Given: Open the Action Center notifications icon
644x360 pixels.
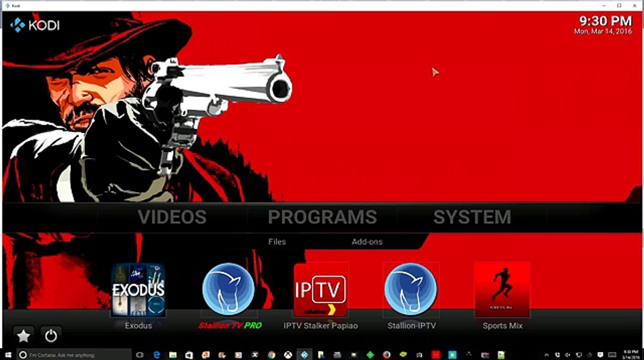Looking at the screenshot, I should [600, 355].
